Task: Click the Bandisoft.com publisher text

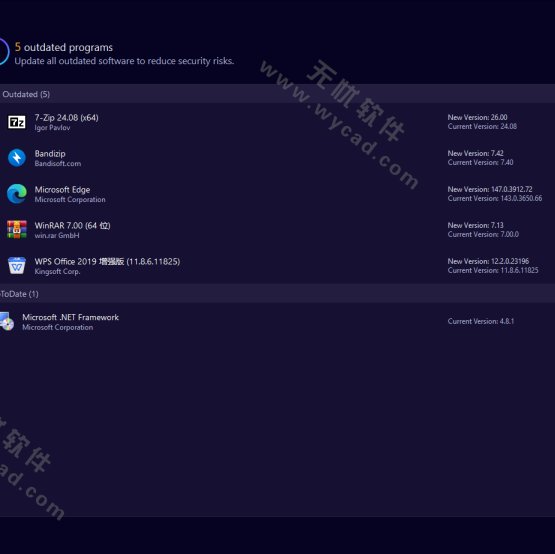Action: [58, 164]
